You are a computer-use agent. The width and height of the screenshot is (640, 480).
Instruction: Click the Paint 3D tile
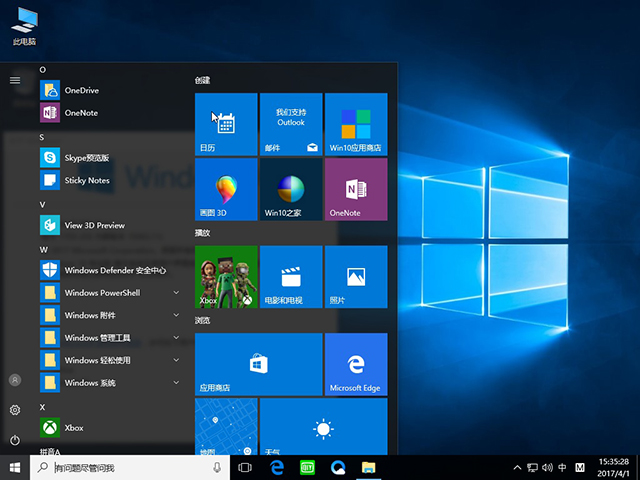226,189
